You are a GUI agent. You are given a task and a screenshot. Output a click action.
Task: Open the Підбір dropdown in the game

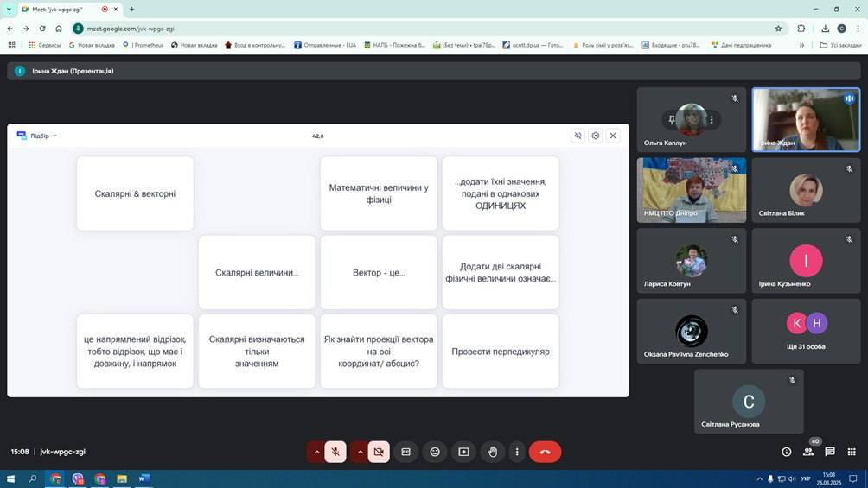pos(43,136)
